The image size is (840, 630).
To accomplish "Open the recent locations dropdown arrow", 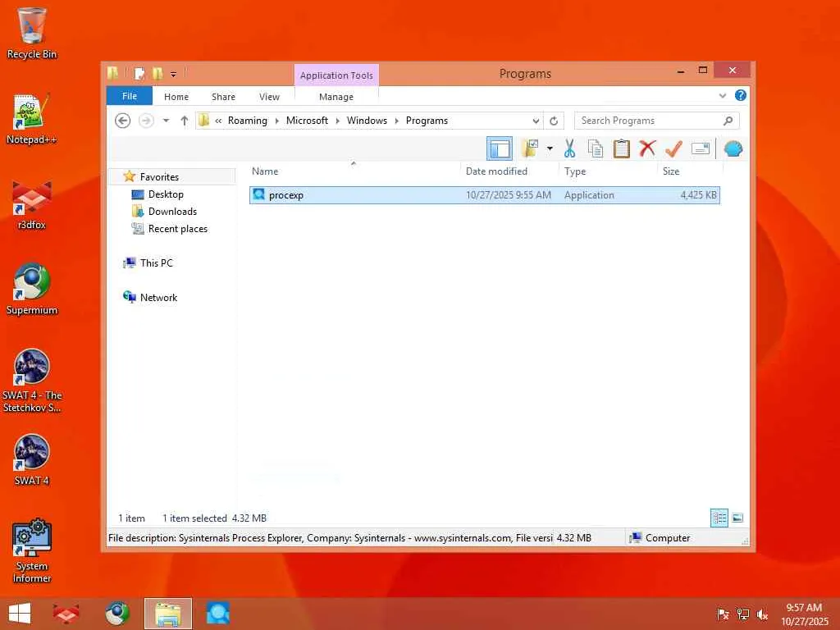I will coord(166,121).
